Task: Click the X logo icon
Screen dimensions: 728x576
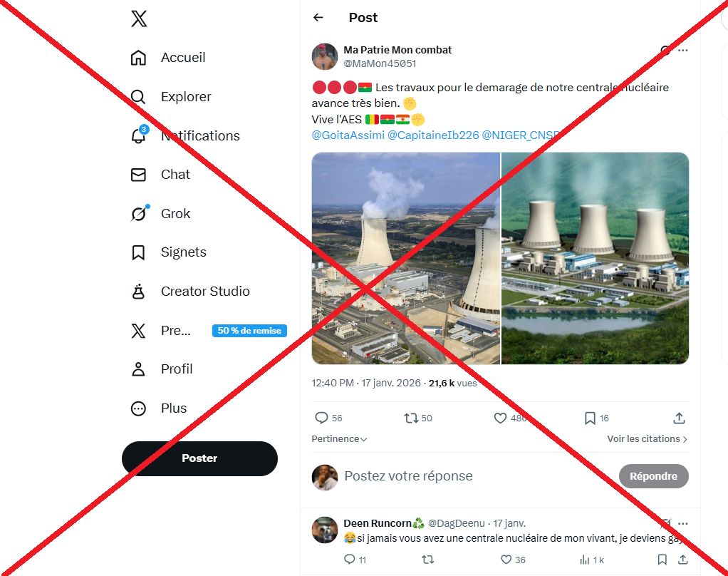Action: [139, 19]
